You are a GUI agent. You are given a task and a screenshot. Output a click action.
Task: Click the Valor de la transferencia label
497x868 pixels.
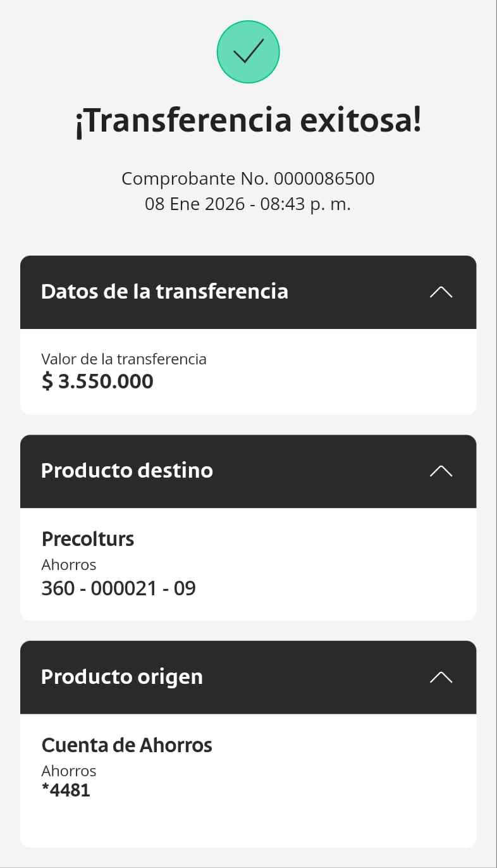[x=124, y=359]
